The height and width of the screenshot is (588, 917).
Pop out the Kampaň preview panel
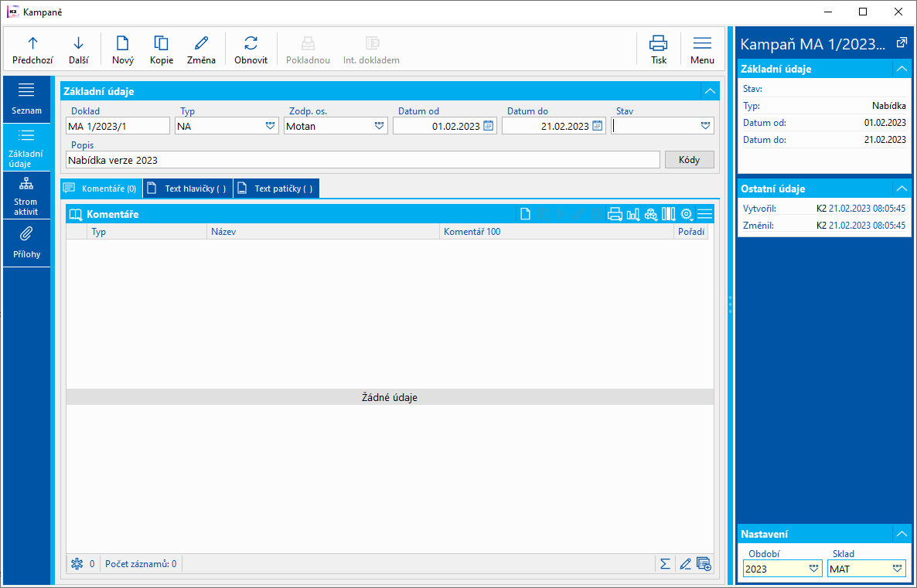pos(902,42)
